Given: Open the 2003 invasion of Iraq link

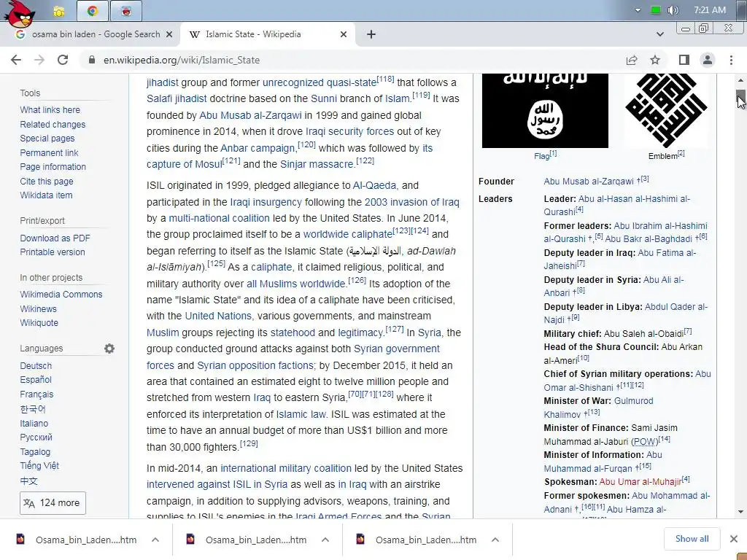Looking at the screenshot, I should coord(411,202).
